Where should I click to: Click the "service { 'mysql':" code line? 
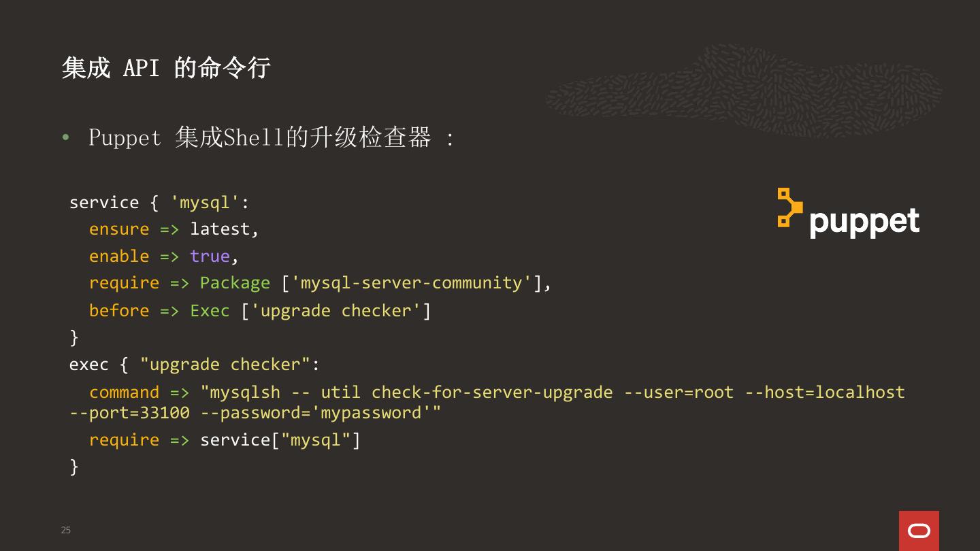(159, 203)
